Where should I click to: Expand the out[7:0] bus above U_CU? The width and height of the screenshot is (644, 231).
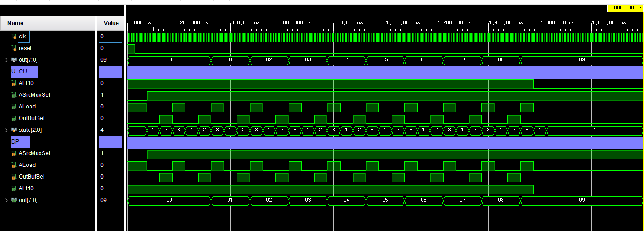click(x=6, y=60)
